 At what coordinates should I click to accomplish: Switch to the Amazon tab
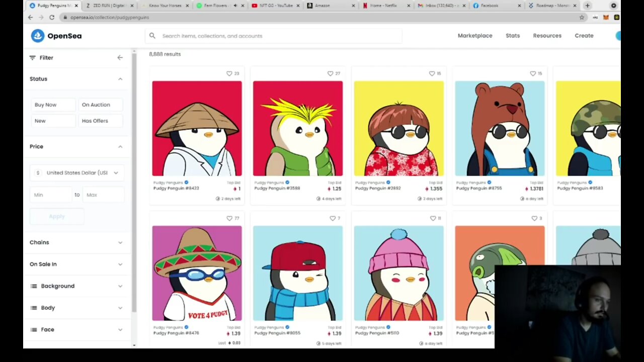point(330,6)
